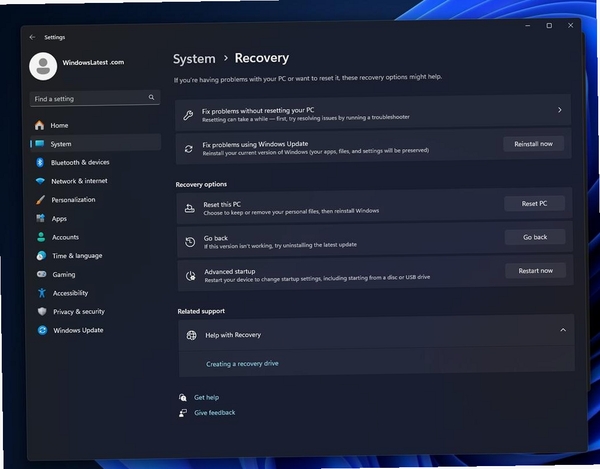Close the Settings window
The width and height of the screenshot is (600, 469).
point(571,25)
